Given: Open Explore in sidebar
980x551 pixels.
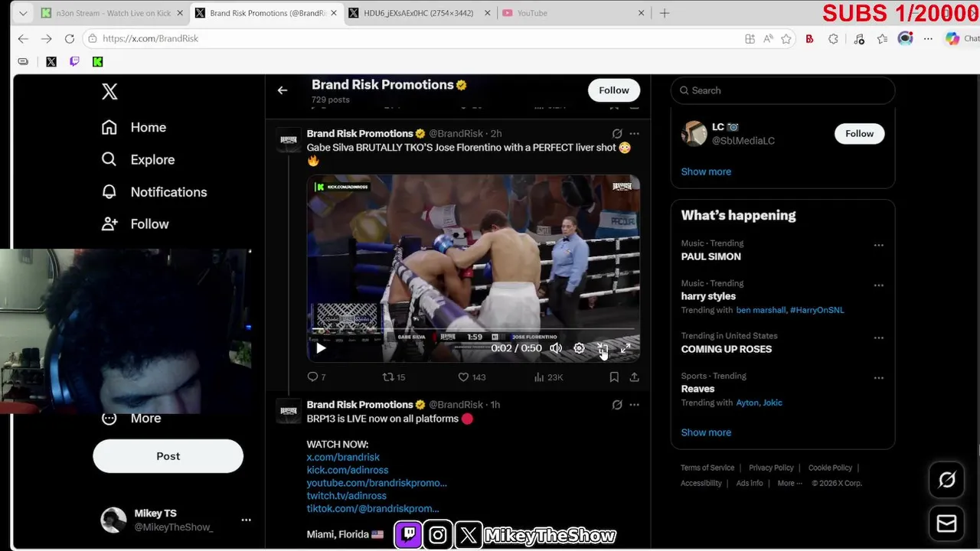Looking at the screenshot, I should click(139, 159).
